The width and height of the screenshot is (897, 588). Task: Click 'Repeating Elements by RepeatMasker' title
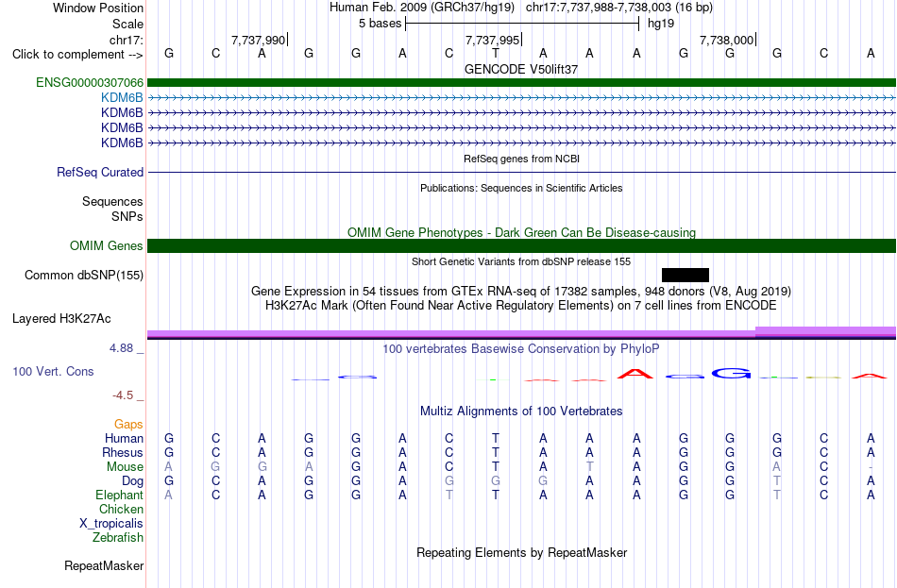tap(522, 553)
